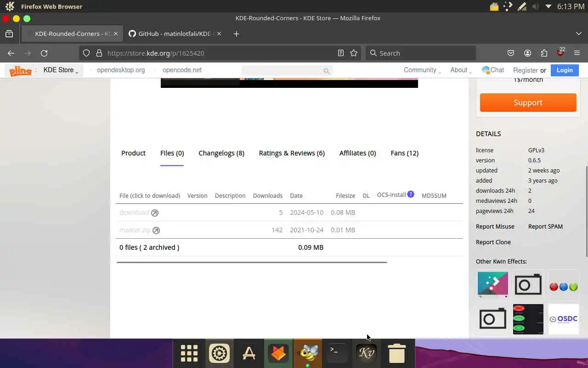Click the Firefox back arrow

[x=11, y=53]
